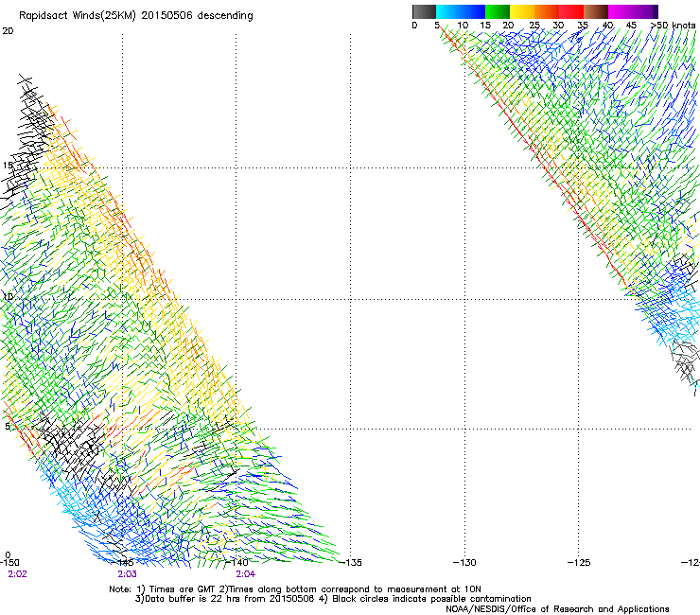
Task: Click the latitude label '20'
Action: click(8, 31)
